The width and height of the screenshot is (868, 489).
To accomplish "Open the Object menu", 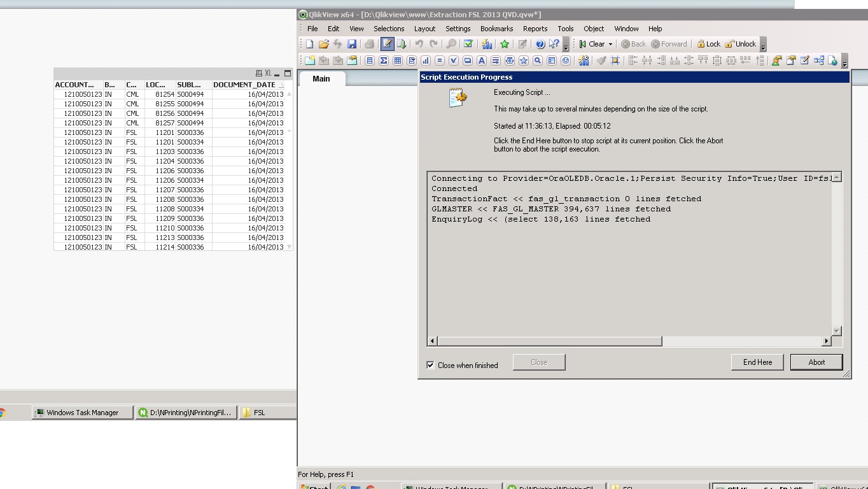I will pos(594,29).
